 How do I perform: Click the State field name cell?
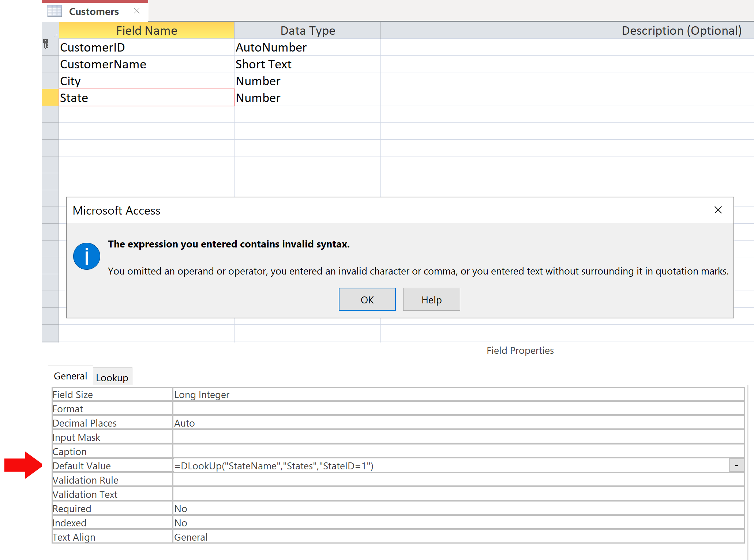pos(146,98)
